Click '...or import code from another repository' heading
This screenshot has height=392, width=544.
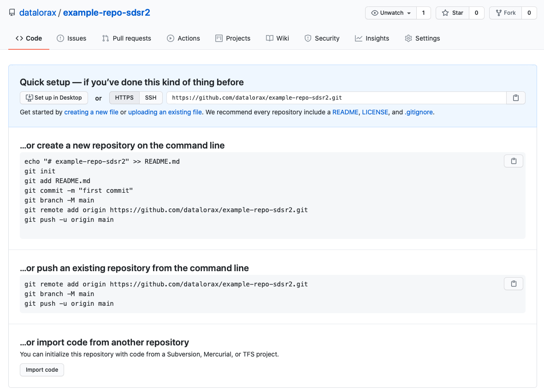pos(105,342)
